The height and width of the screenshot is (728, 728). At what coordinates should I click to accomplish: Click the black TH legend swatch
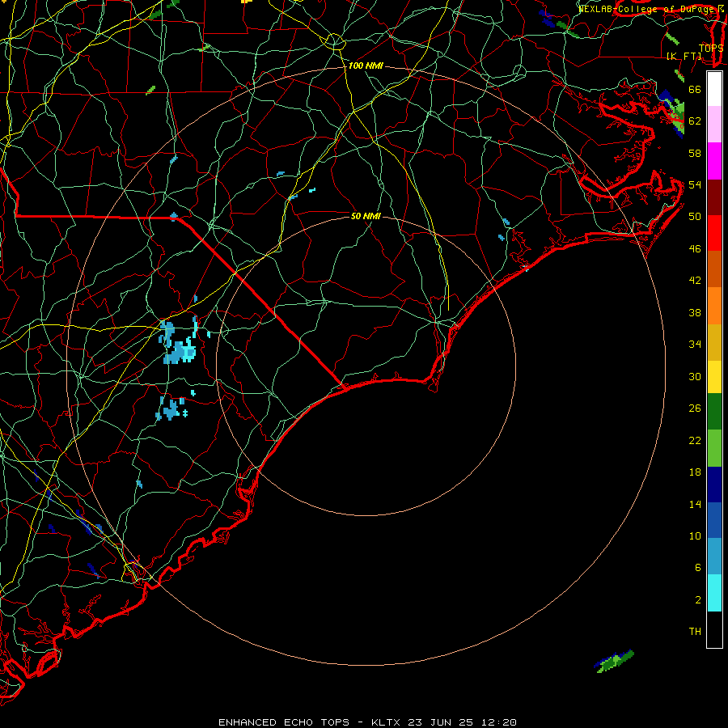tap(714, 629)
